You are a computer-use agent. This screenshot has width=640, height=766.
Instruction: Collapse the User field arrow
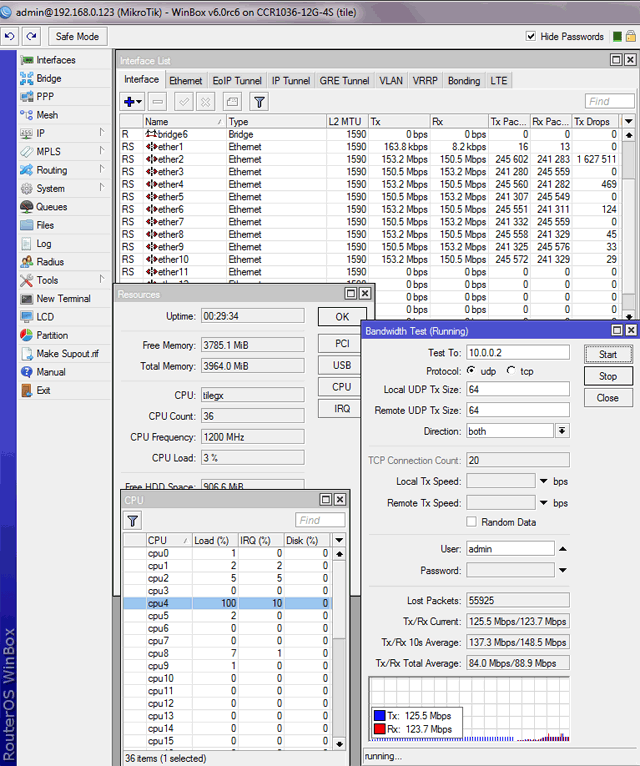click(x=563, y=549)
